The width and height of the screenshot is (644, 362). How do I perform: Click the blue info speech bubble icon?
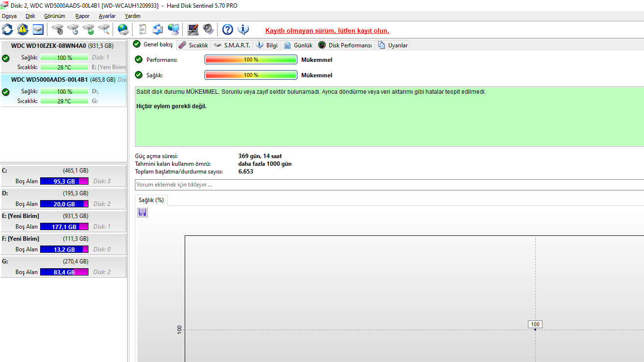tap(243, 29)
